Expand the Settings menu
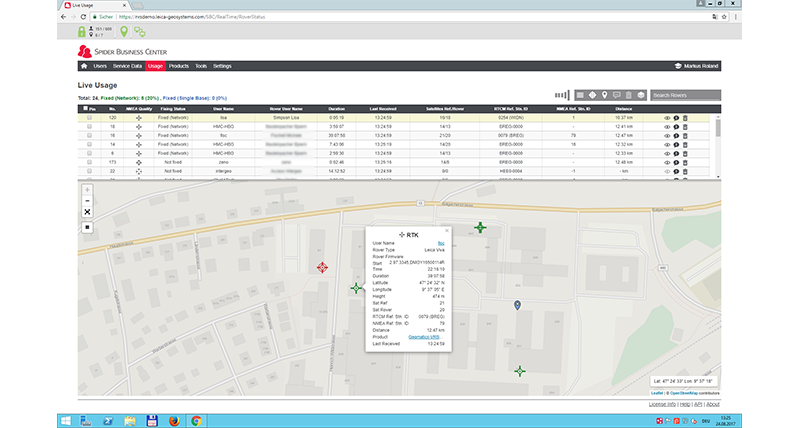800x428 pixels. click(x=222, y=66)
